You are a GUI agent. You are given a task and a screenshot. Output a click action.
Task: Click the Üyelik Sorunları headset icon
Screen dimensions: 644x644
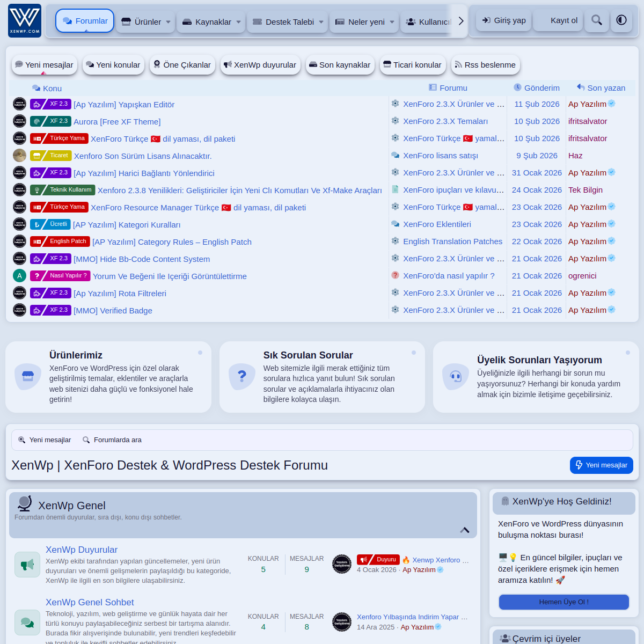(456, 377)
